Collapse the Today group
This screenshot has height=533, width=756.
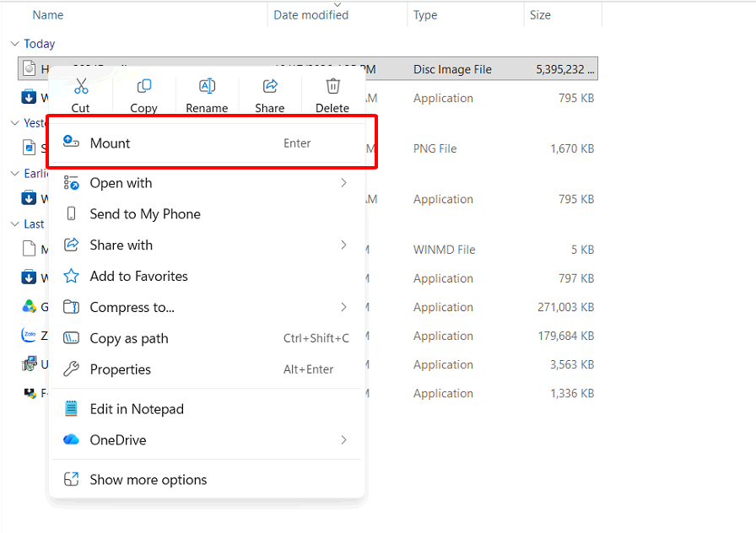(15, 44)
